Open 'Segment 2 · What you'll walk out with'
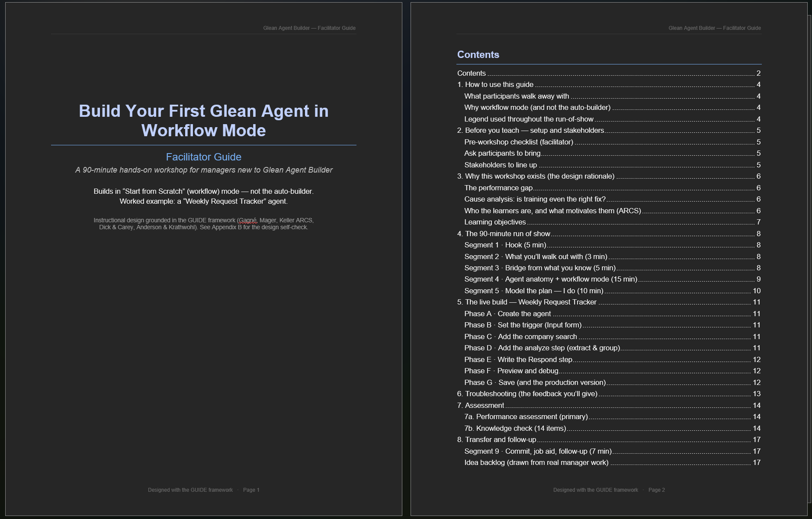This screenshot has width=812, height=519. tap(612, 256)
